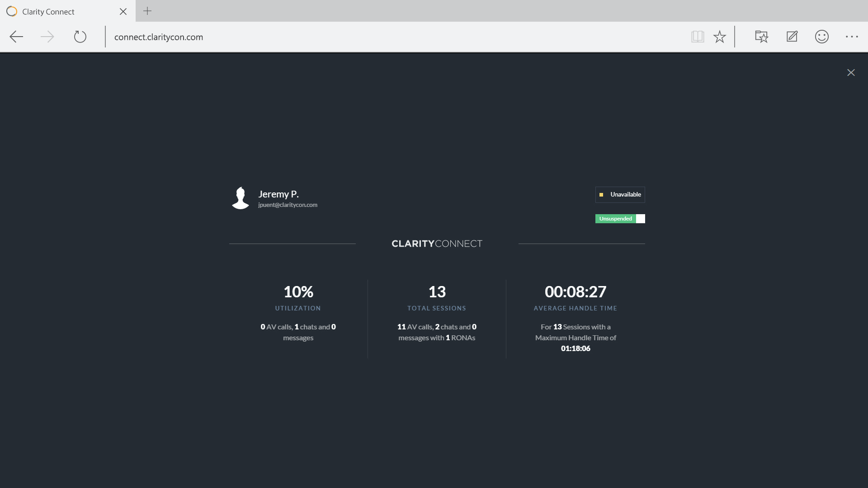Add page to favorites star icon
868x488 pixels.
pos(720,37)
